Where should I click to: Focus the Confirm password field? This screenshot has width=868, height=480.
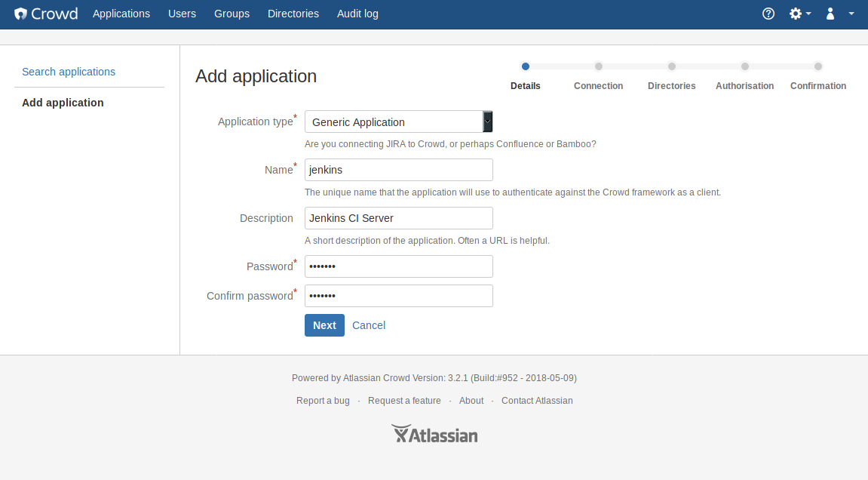point(399,295)
